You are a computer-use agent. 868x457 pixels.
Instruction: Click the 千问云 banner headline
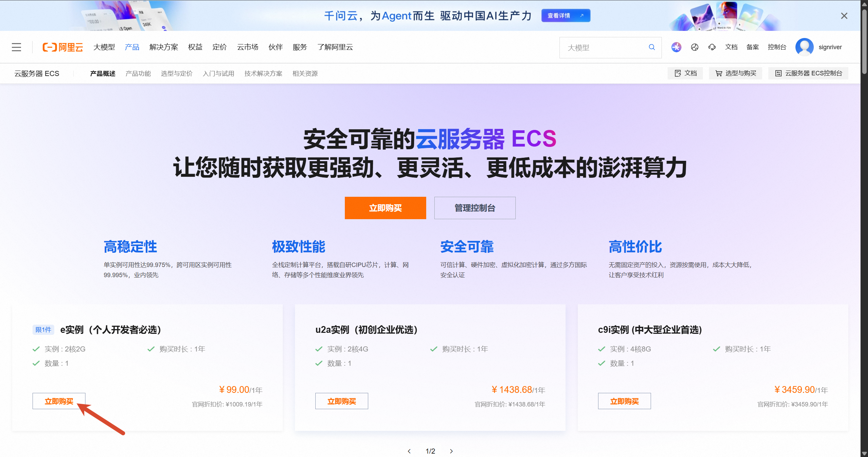[x=428, y=16]
